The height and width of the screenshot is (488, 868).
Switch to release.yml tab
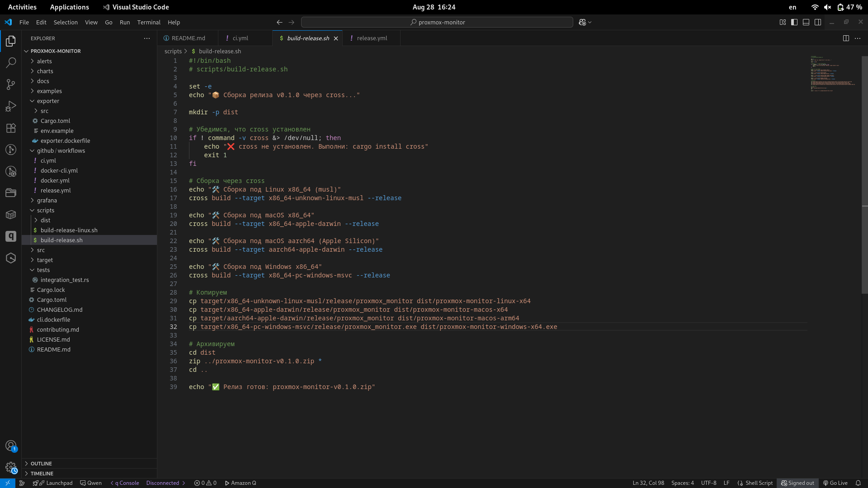(372, 38)
